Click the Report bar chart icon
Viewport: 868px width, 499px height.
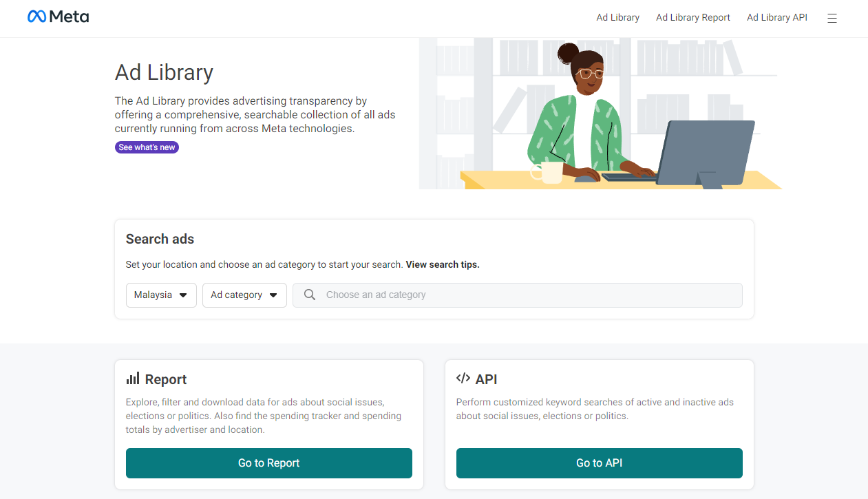point(133,379)
